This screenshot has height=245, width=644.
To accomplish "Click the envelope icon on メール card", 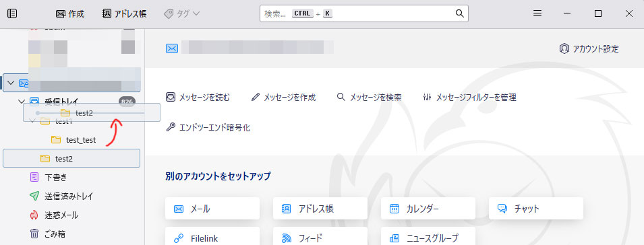I will 178,209.
